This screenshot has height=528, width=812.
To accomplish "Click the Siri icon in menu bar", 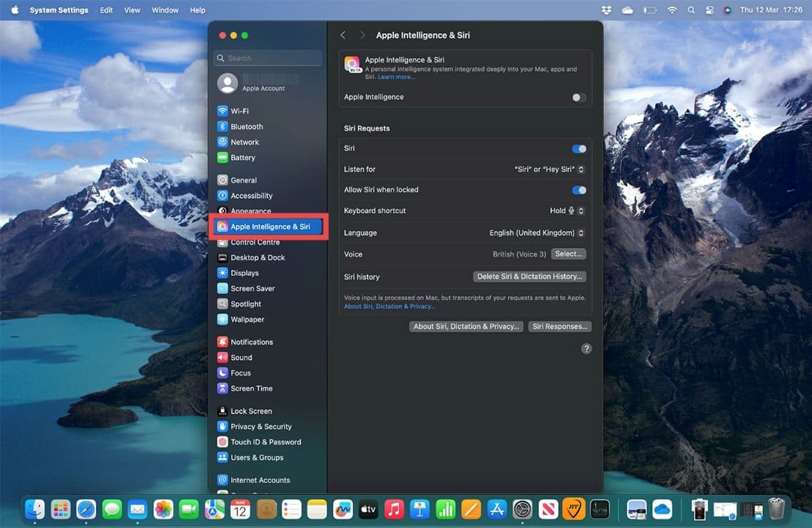I will coord(727,10).
